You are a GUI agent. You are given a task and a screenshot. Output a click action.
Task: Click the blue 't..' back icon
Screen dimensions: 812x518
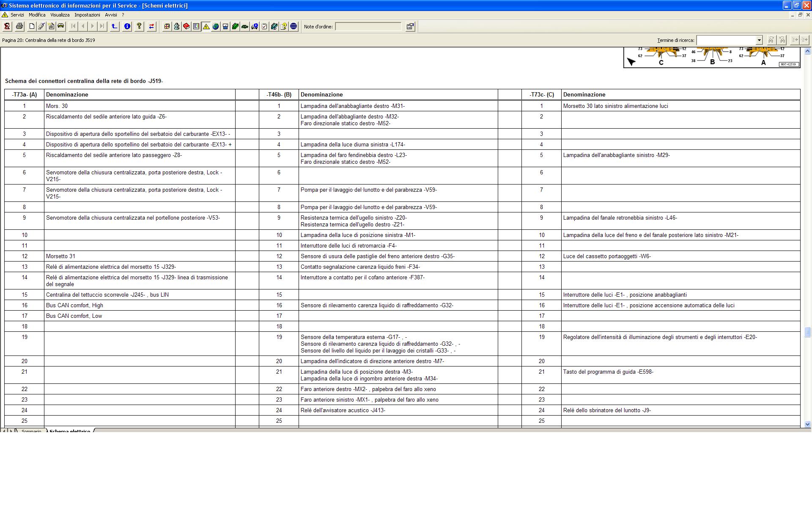tap(115, 26)
